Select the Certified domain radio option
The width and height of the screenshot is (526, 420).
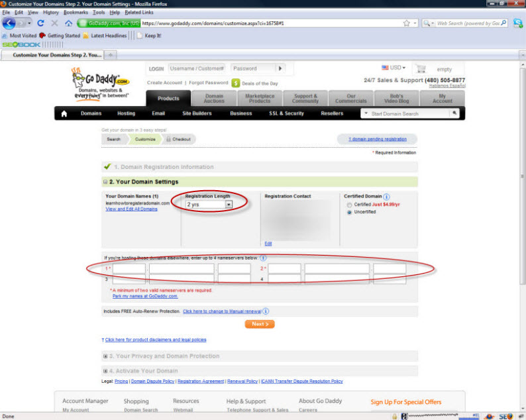(x=349, y=205)
